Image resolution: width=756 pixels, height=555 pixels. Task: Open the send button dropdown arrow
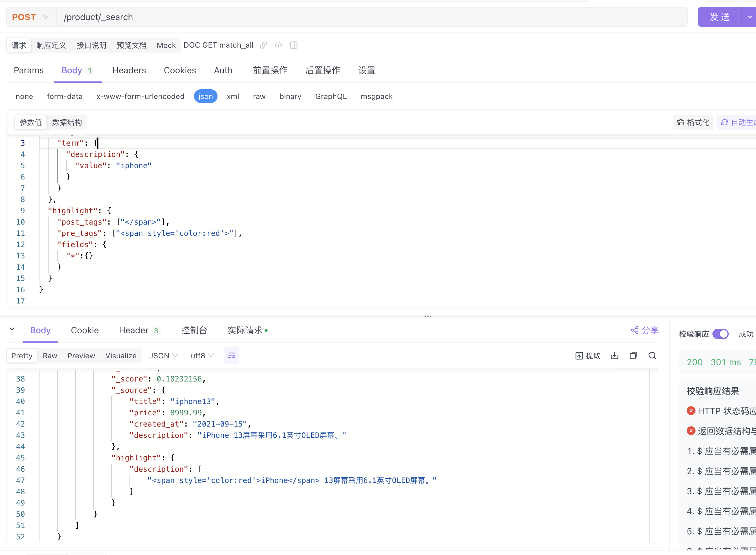point(749,17)
